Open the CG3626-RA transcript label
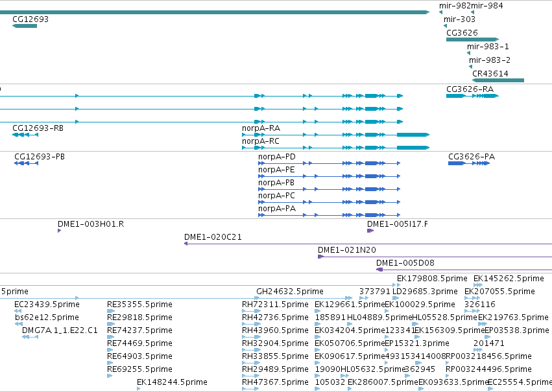The width and height of the screenshot is (552, 392). coord(470,89)
